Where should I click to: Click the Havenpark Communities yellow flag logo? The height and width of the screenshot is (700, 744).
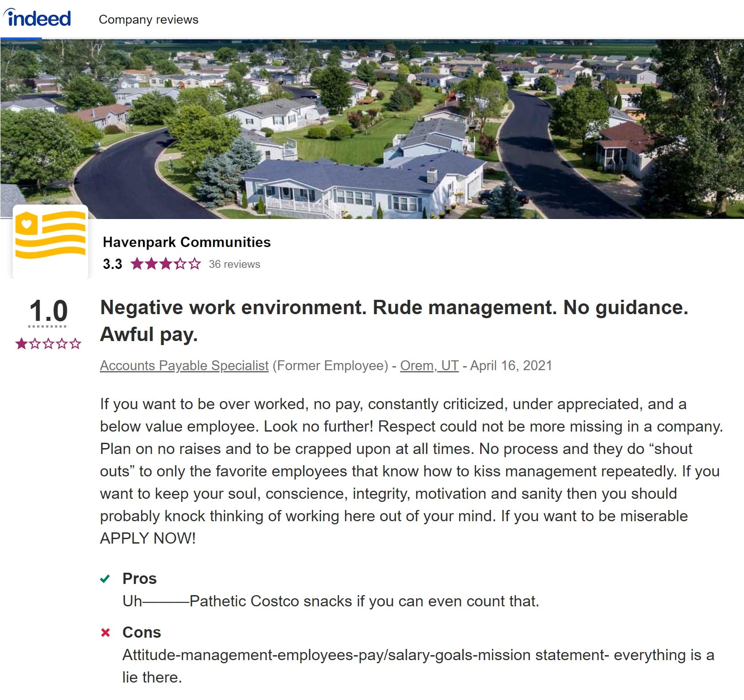(x=50, y=236)
